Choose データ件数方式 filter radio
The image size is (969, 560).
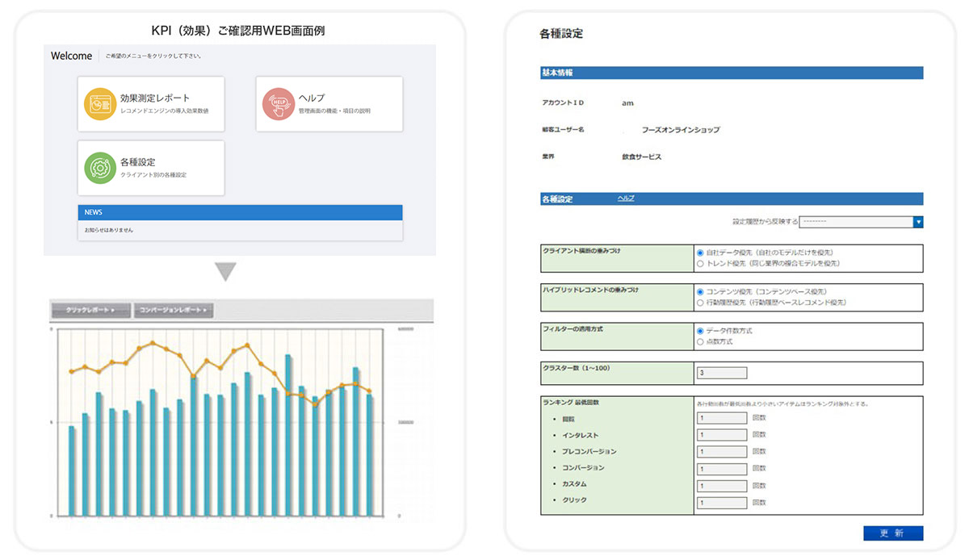click(700, 331)
